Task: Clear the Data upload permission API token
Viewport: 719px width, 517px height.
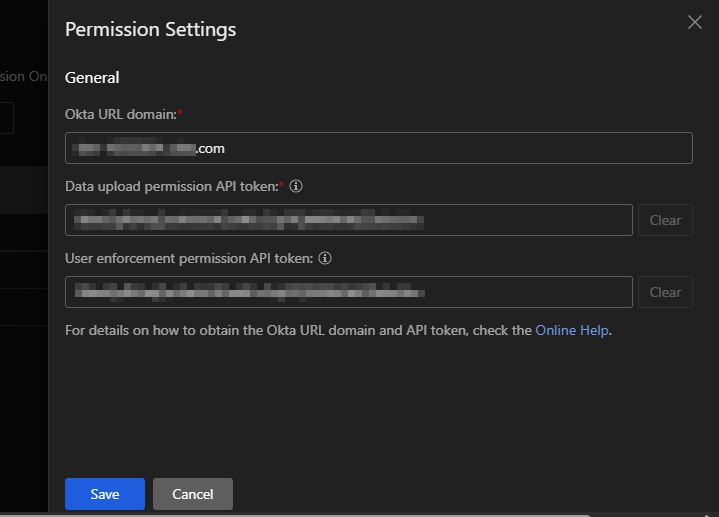Action: tap(665, 220)
